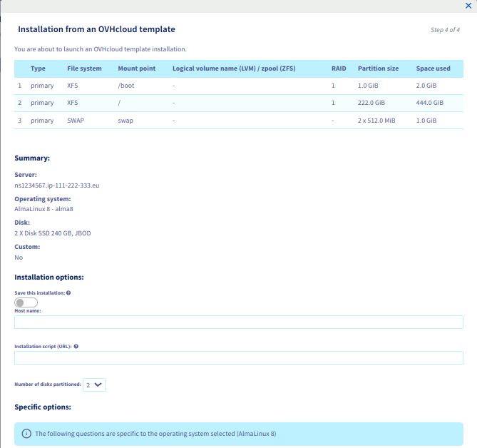Click the info icon in AlmaLinux notice
This screenshot has height=448, width=477.
26,433
